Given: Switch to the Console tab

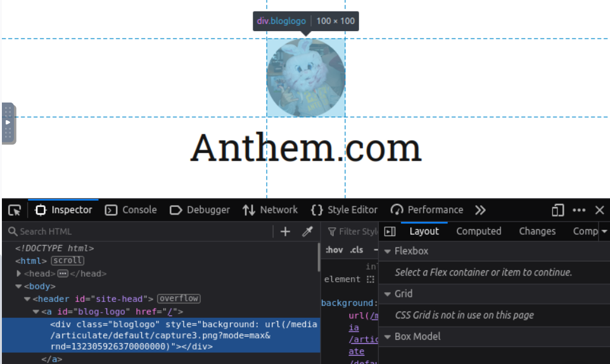Looking at the screenshot, I should pyautogui.click(x=131, y=210).
